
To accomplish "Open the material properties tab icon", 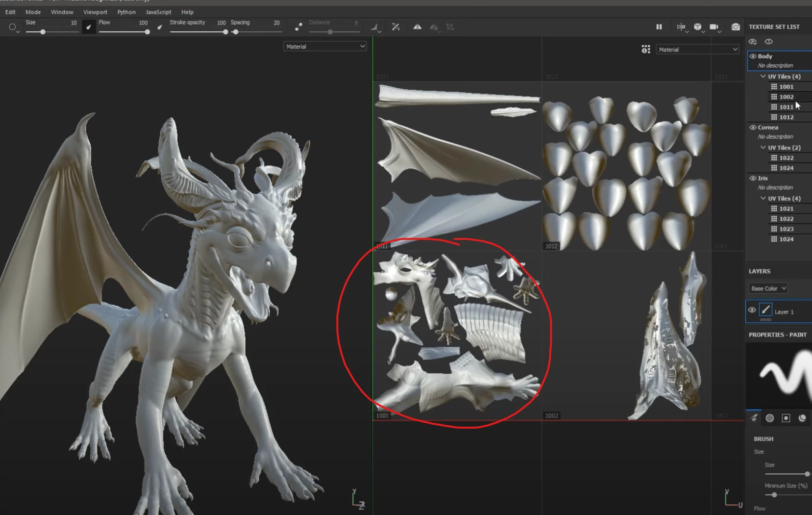I will tap(802, 418).
